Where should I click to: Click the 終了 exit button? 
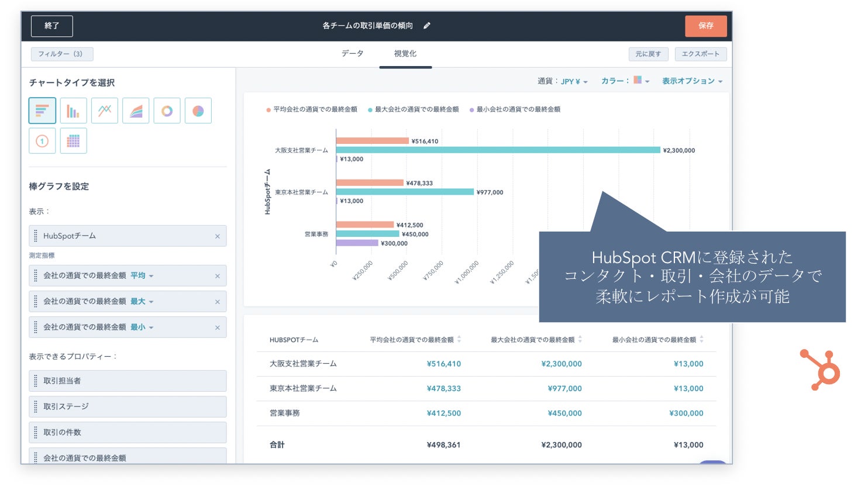pyautogui.click(x=52, y=26)
